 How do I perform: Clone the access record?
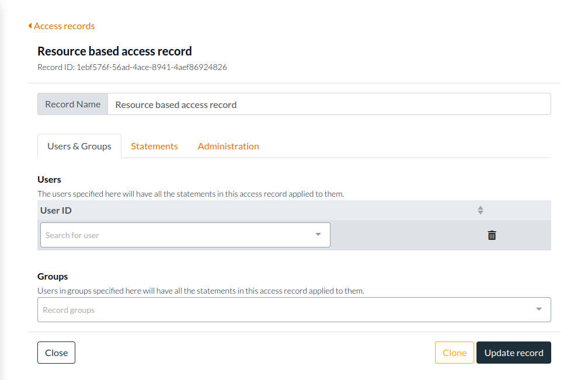pyautogui.click(x=454, y=353)
